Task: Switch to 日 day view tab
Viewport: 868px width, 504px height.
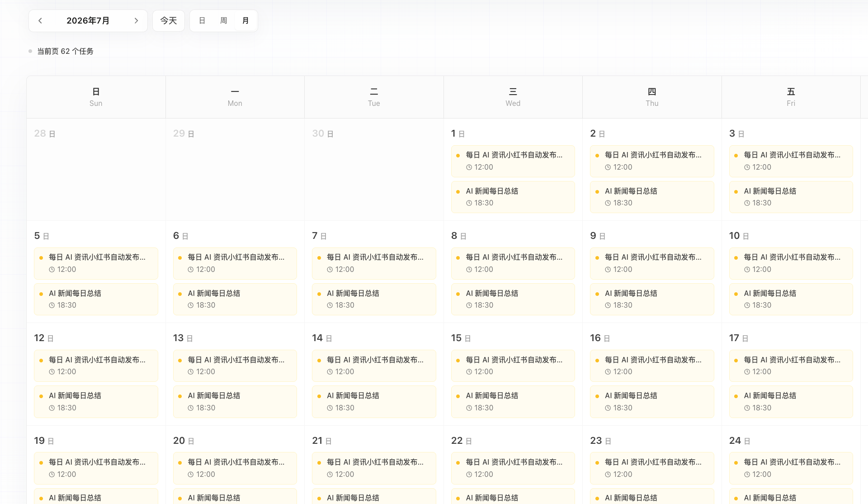Action: pyautogui.click(x=202, y=21)
